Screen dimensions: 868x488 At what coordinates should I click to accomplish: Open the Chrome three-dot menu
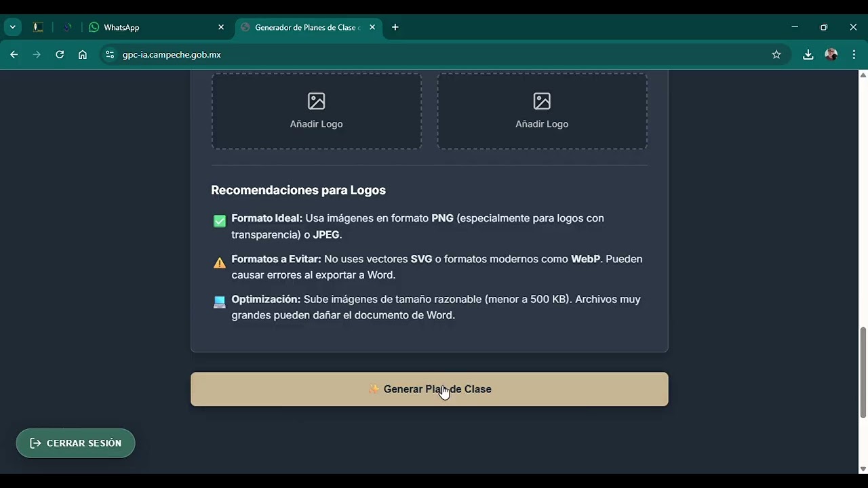pyautogui.click(x=854, y=54)
